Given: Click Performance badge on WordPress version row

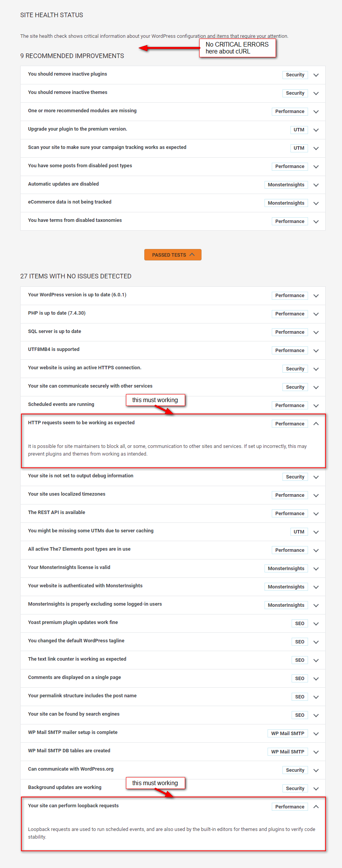Looking at the screenshot, I should click(x=290, y=296).
